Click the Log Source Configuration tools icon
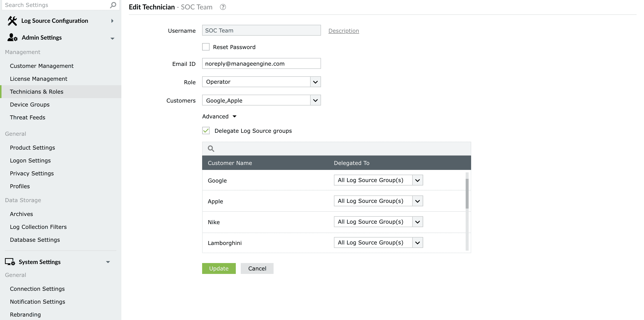The height and width of the screenshot is (320, 644). 12,21
